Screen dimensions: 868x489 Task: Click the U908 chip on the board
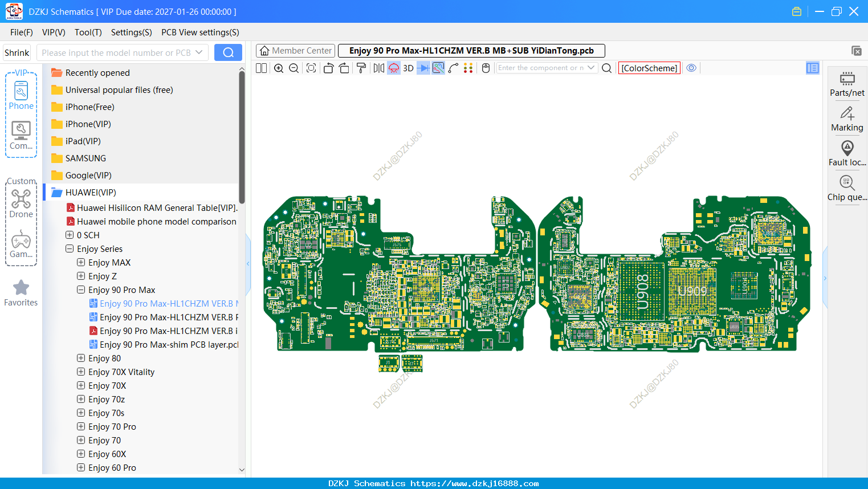tap(642, 291)
